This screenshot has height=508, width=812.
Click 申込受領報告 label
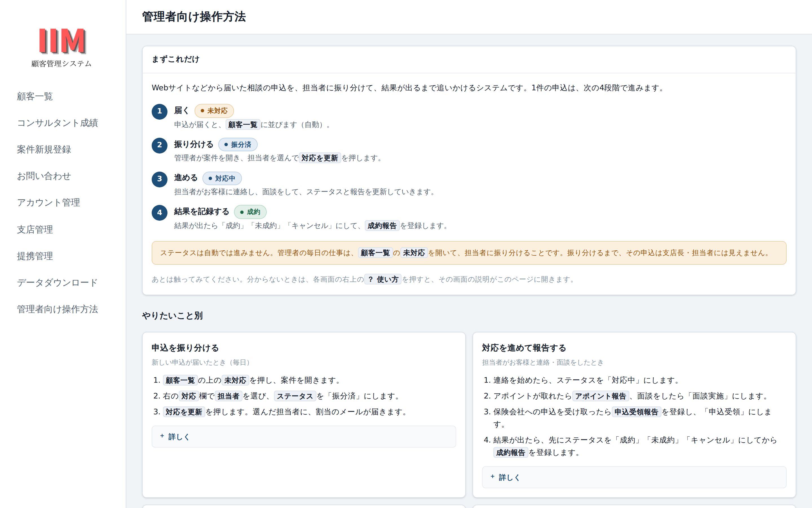point(636,412)
